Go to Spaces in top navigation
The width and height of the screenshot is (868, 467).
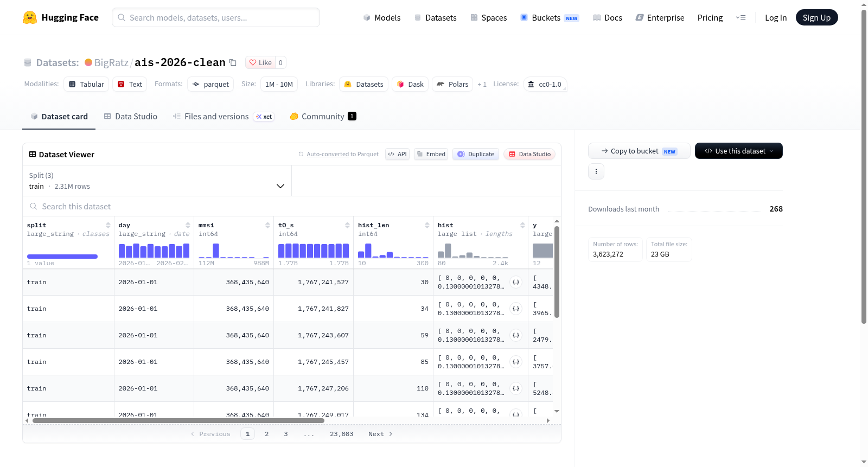point(489,18)
